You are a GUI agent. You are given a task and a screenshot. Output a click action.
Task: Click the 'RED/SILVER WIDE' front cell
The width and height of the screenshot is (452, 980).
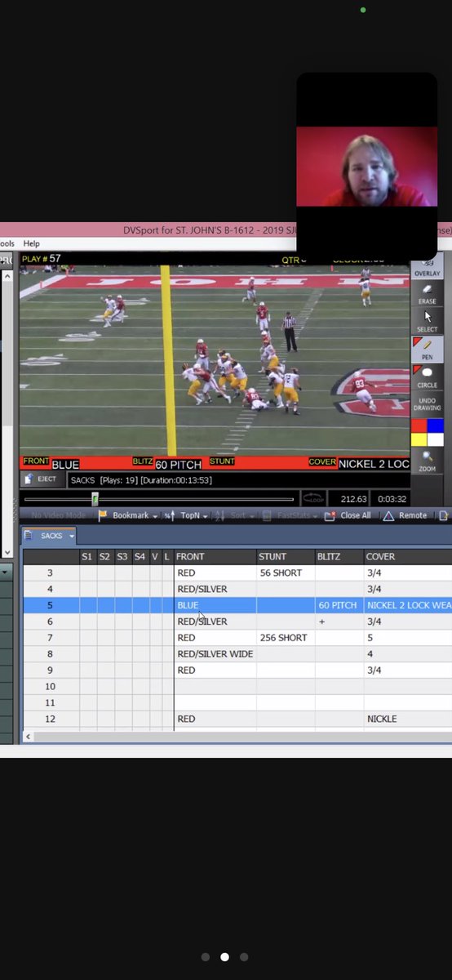(215, 654)
